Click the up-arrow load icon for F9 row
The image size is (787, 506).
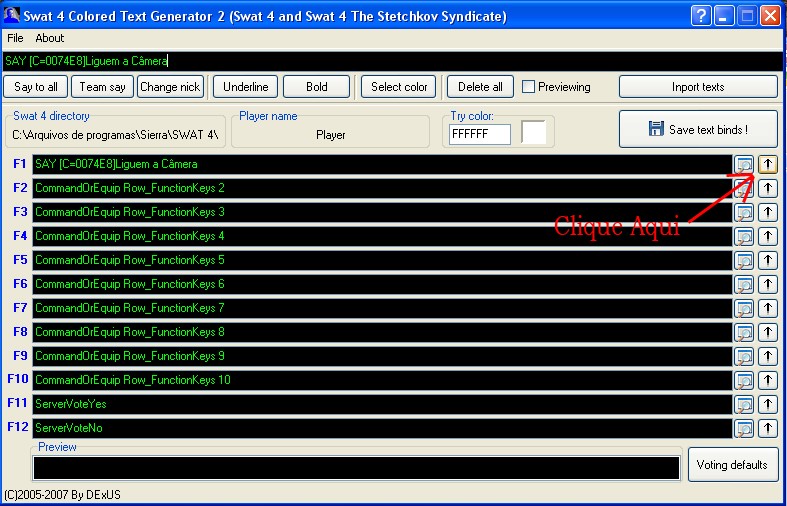[x=767, y=356]
